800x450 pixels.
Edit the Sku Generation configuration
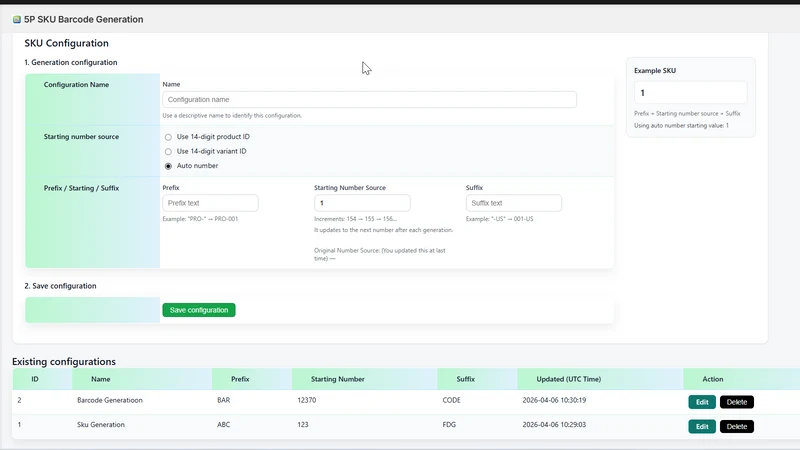click(x=702, y=427)
